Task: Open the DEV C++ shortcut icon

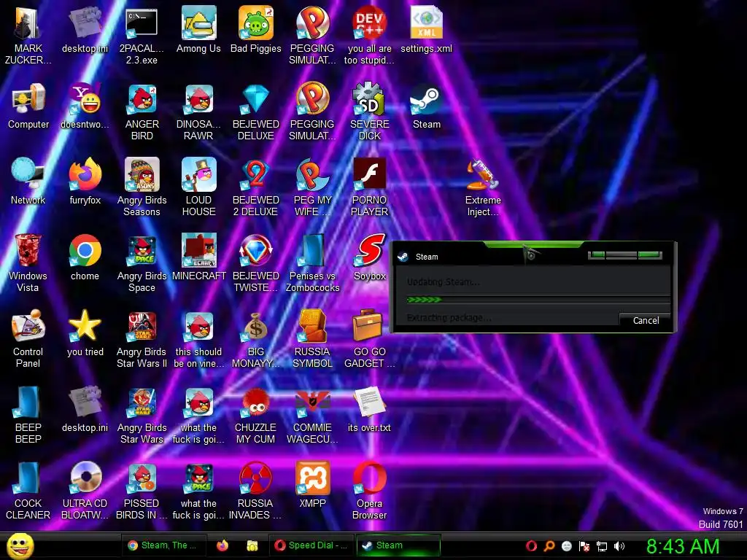Action: (370, 35)
